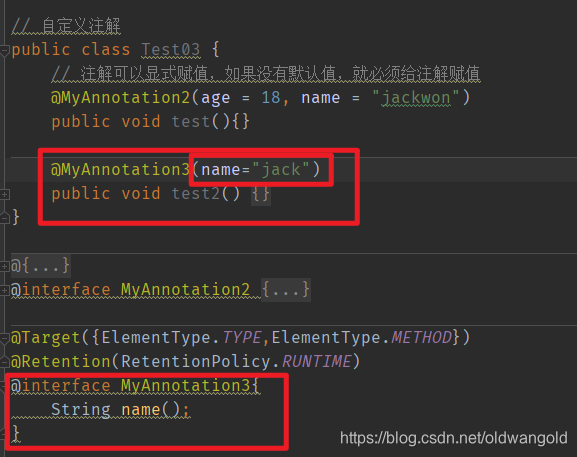Click the "jack" string literal
This screenshot has height=457, width=577.
[281, 170]
